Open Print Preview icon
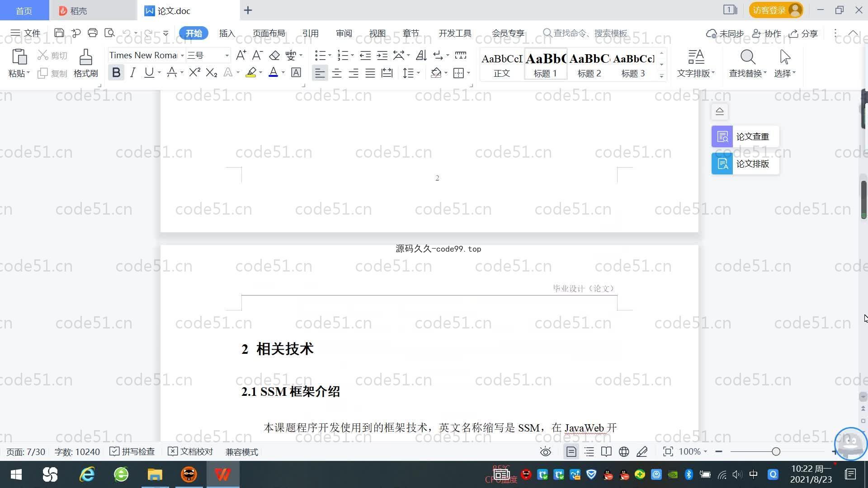Viewport: 868px width, 488px height. [x=109, y=33]
